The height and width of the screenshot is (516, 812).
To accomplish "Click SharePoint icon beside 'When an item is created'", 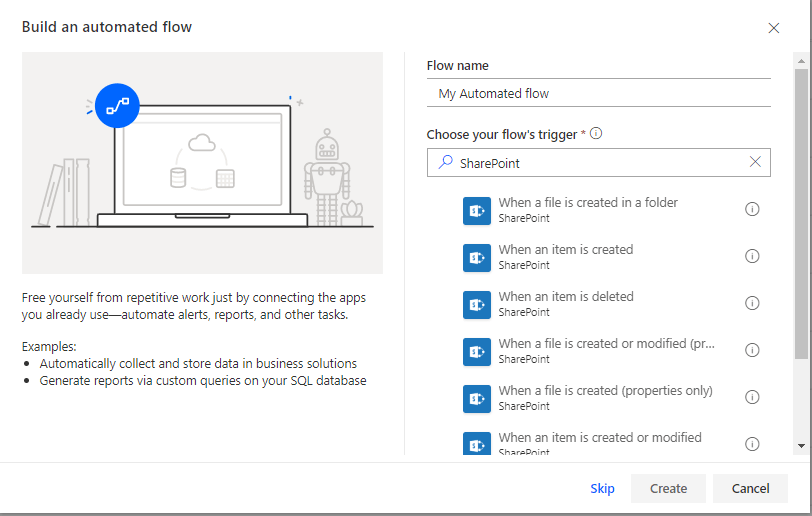I will click(x=476, y=257).
